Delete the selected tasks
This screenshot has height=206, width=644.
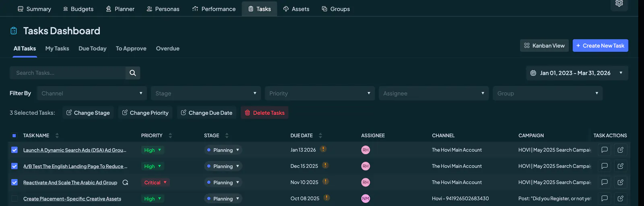(264, 113)
